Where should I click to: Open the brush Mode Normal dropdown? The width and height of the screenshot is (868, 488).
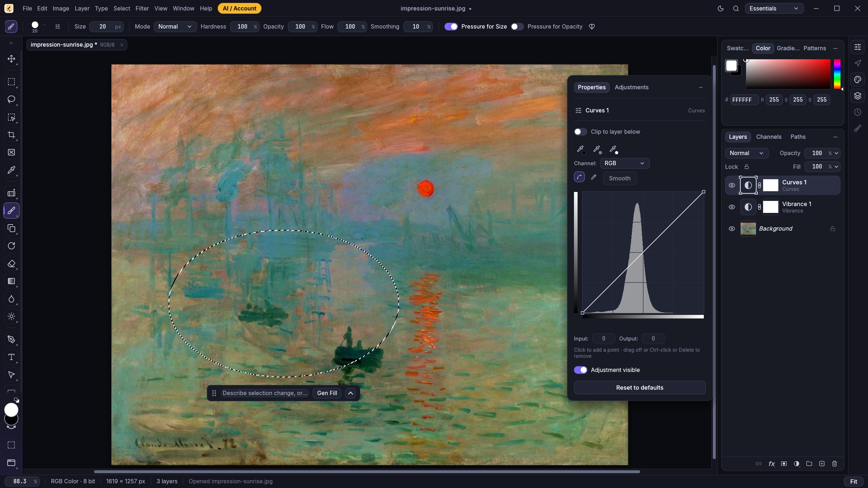tap(175, 26)
